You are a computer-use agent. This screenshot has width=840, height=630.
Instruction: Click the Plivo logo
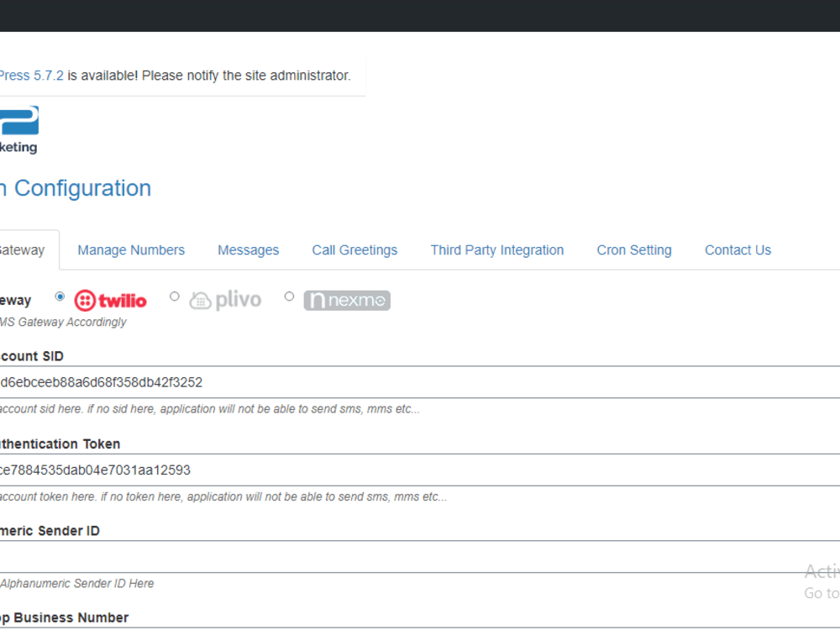click(x=225, y=300)
